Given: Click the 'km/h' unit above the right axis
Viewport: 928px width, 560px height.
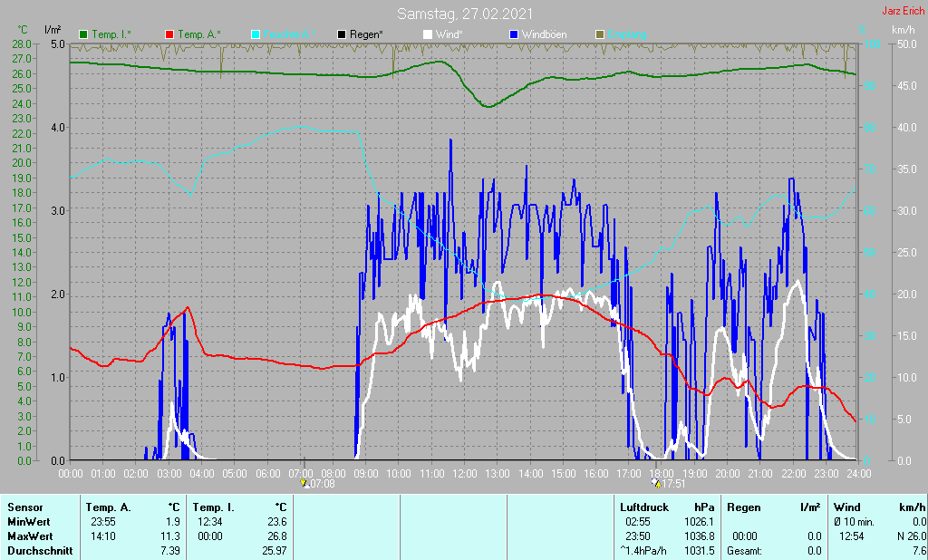Looking at the screenshot, I should pos(904,30).
